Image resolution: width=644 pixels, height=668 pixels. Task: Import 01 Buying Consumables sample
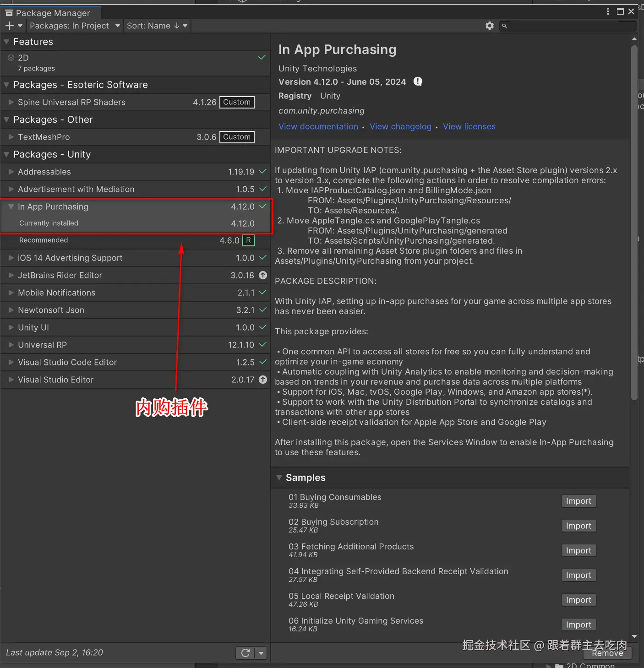click(x=579, y=501)
